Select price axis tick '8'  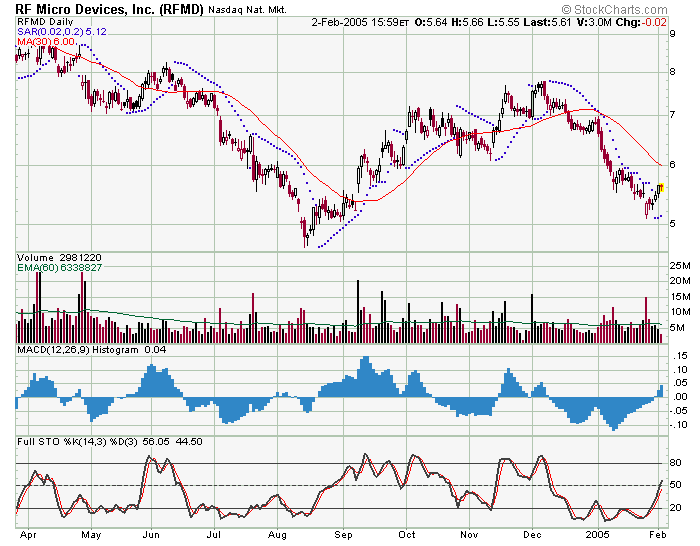click(673, 71)
